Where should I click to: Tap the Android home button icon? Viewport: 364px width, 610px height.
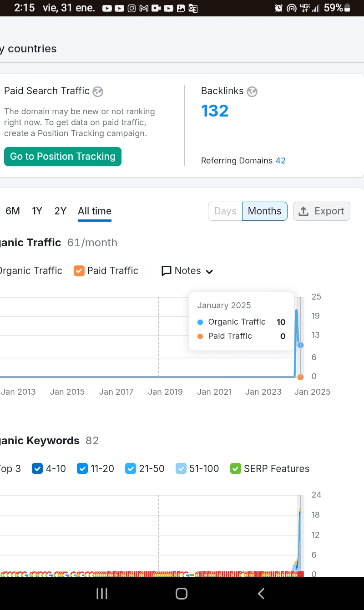tap(182, 593)
